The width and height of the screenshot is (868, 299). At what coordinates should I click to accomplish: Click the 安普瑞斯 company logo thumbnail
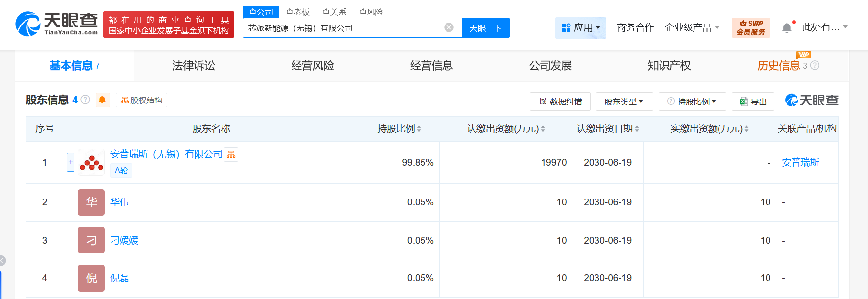pos(91,162)
